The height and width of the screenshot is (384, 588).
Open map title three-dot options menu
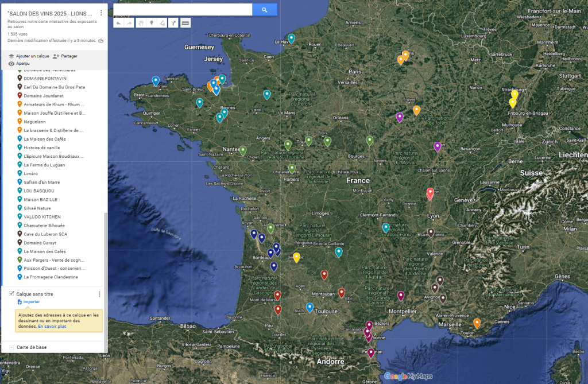(101, 13)
